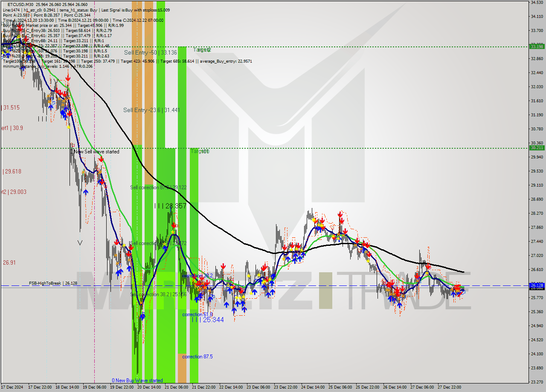Click the red '26.91' level label
Viewport: 546px width, 392px height.
coord(9,263)
